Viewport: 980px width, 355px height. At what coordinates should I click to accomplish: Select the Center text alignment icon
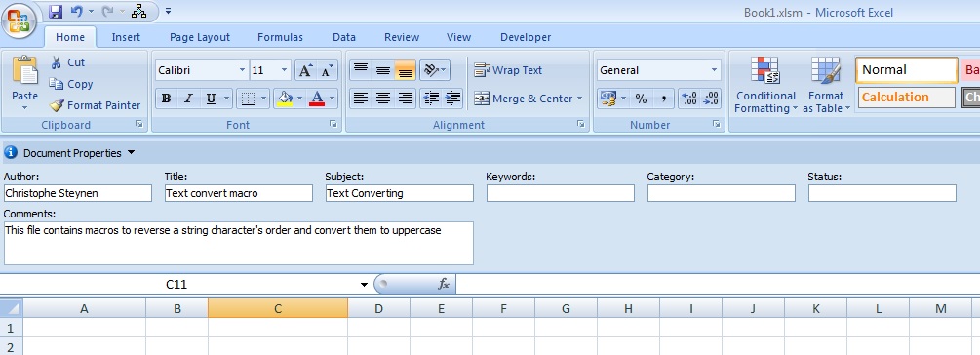(382, 99)
